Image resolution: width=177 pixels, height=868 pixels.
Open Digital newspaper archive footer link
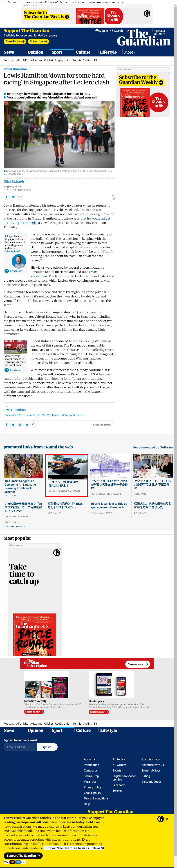[124, 778]
